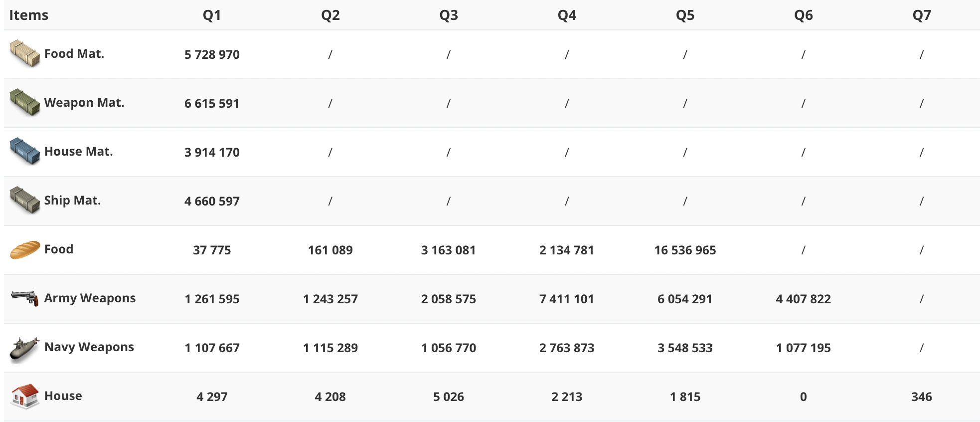Click the Food bread loaf icon
980x422 pixels.
point(24,249)
